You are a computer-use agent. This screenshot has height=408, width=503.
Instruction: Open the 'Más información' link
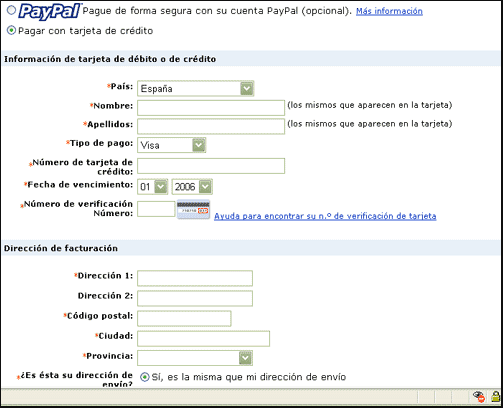click(389, 11)
